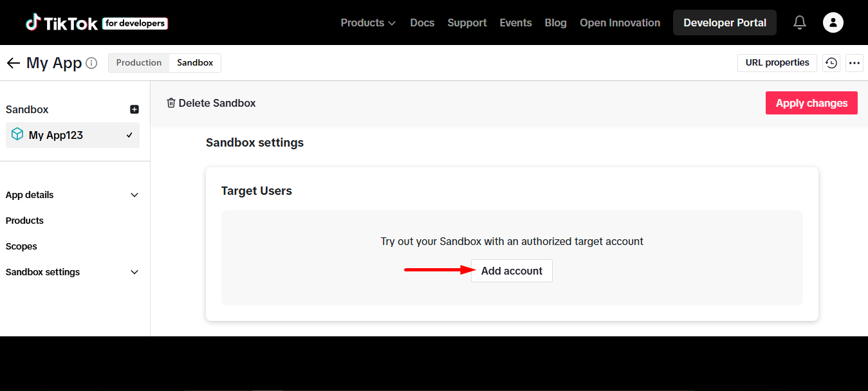This screenshot has width=868, height=391.
Task: Switch to the Production tab
Action: click(x=138, y=62)
